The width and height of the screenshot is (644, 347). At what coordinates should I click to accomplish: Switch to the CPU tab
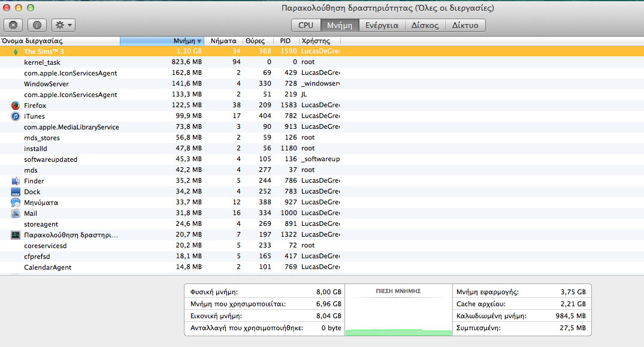click(x=306, y=25)
